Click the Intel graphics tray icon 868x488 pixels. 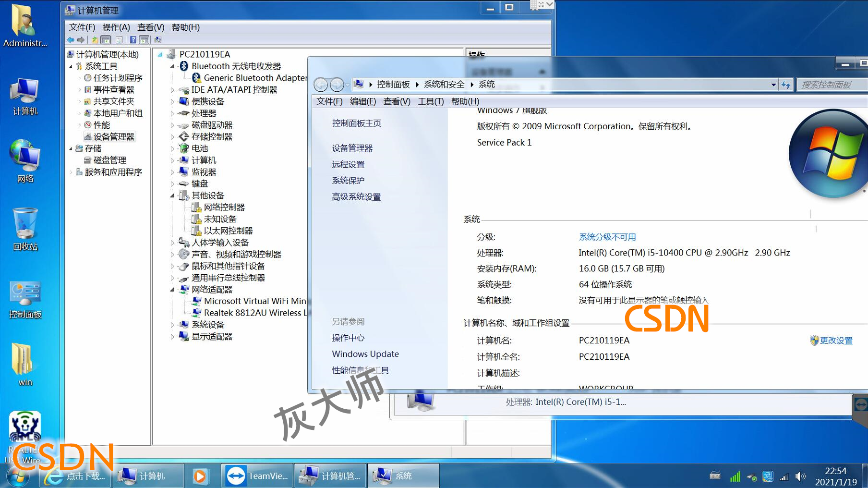[768, 476]
